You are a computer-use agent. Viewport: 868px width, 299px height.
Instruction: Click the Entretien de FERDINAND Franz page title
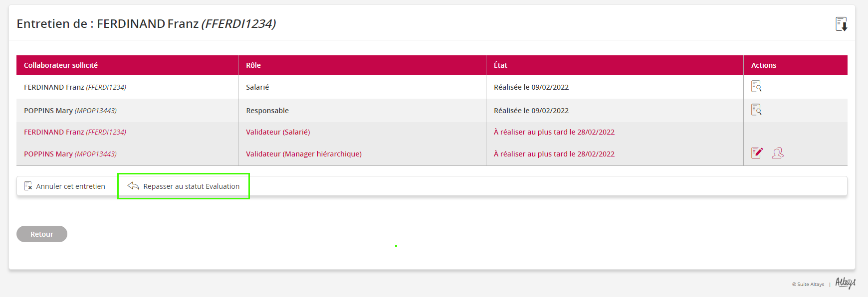click(x=146, y=24)
